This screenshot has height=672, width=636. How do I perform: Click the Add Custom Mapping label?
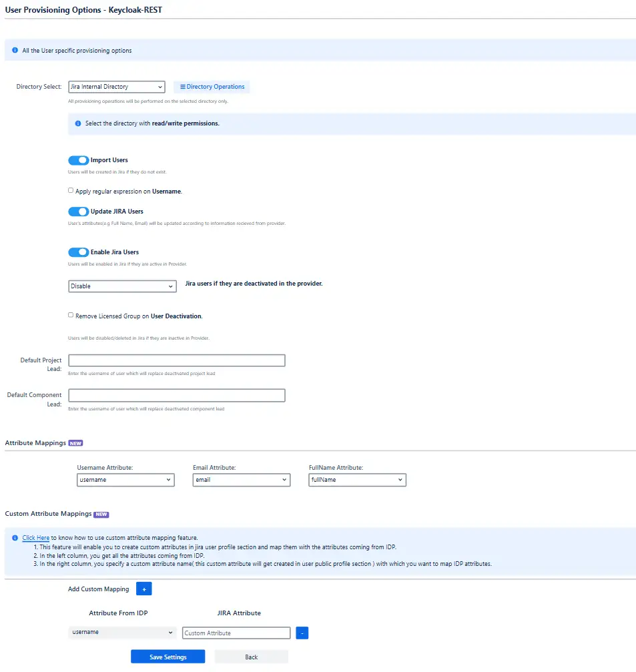99,589
